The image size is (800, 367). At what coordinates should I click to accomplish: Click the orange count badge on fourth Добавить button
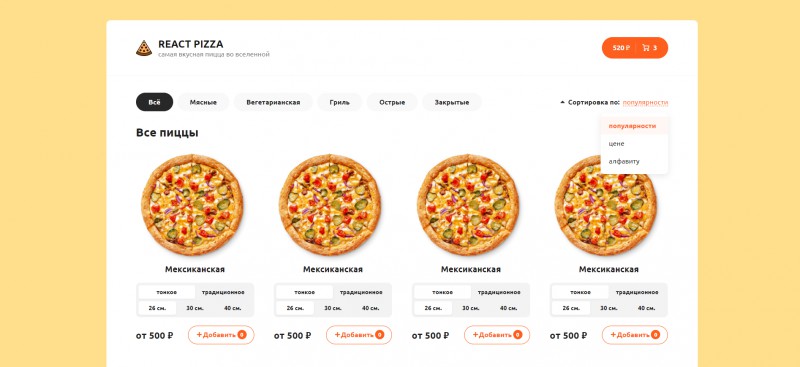tap(655, 335)
